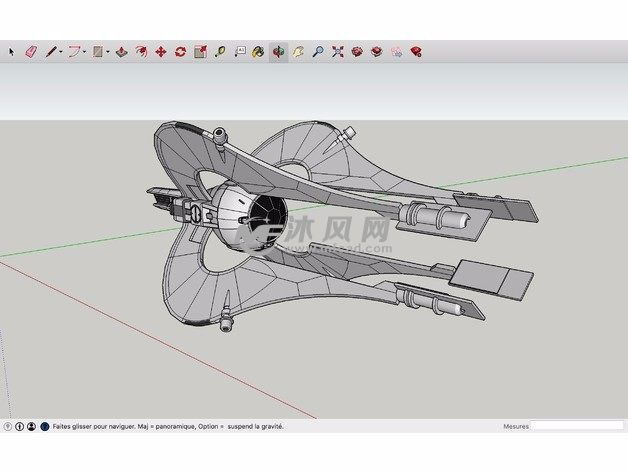
Task: Choose the Push/Pull tool
Action: pos(120,51)
